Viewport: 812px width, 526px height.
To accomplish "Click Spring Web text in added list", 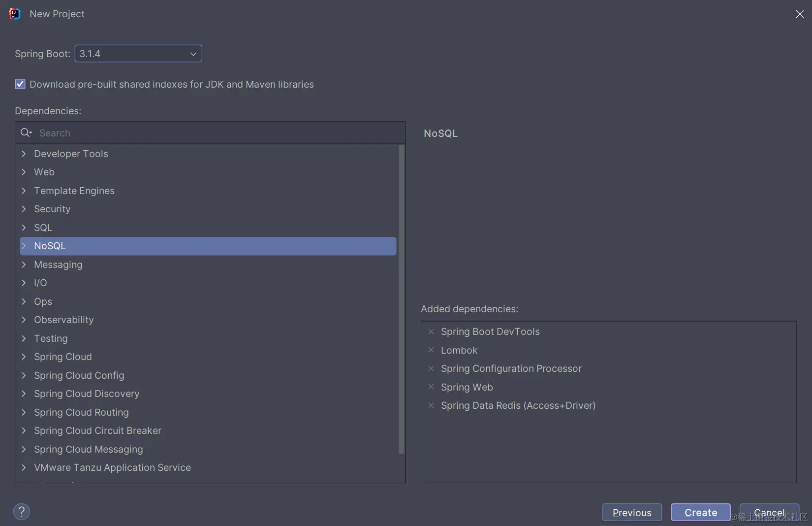I will click(467, 387).
